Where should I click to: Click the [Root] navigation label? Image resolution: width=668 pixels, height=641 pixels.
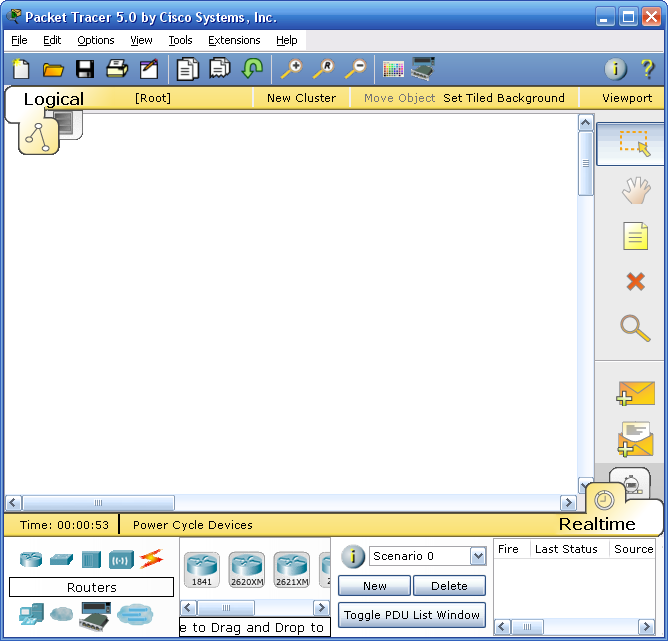[x=153, y=98]
